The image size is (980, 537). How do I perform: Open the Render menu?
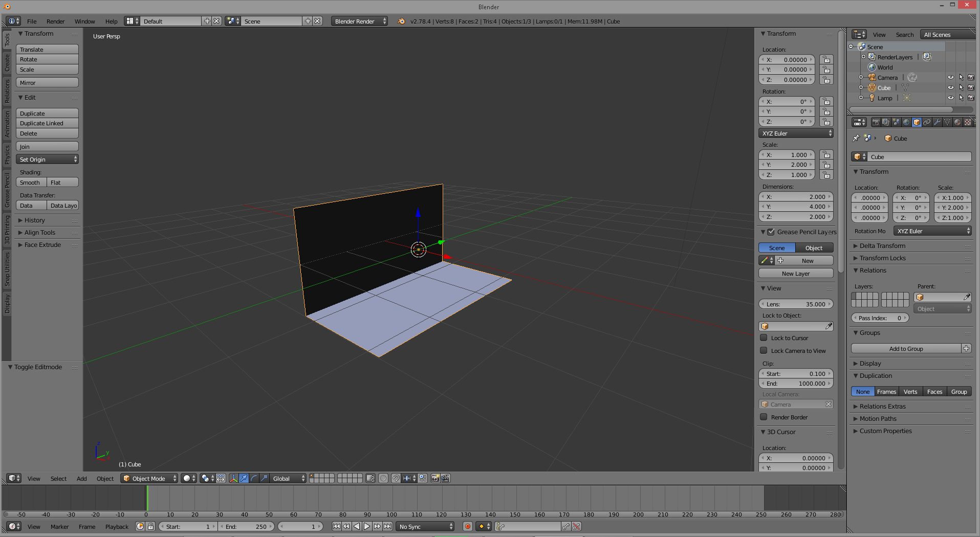coord(55,21)
